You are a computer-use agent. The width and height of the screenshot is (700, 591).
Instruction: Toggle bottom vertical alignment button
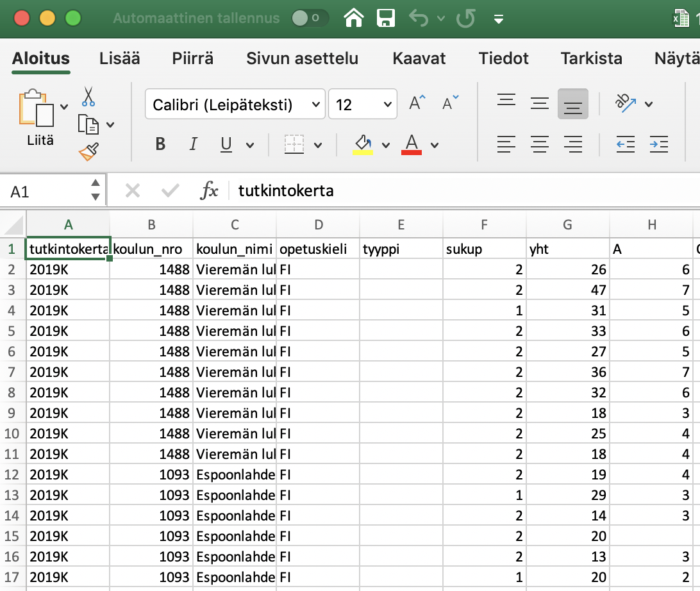pyautogui.click(x=572, y=104)
